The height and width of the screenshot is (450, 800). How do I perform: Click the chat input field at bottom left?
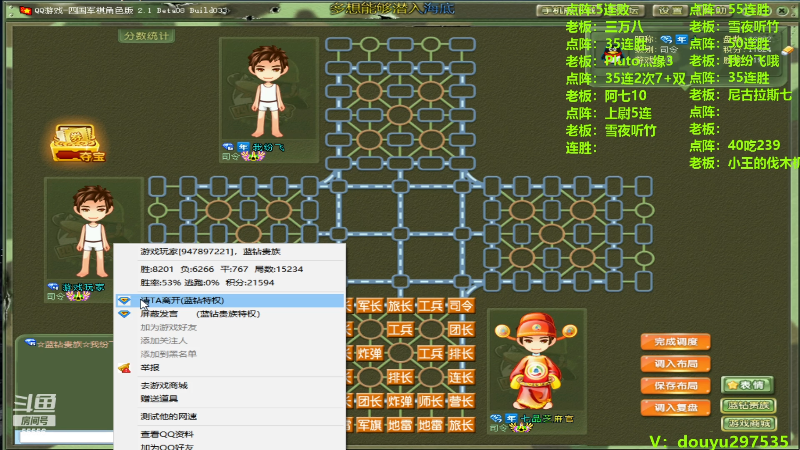[x=65, y=437]
